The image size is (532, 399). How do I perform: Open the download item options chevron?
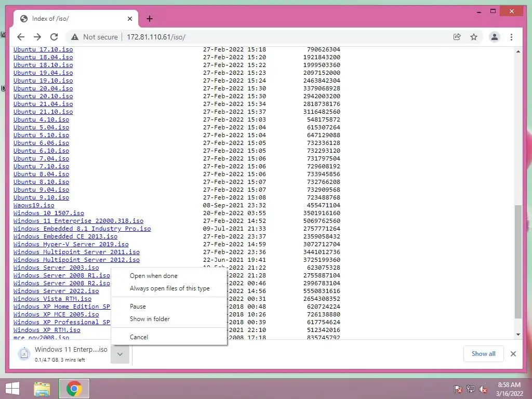120,354
